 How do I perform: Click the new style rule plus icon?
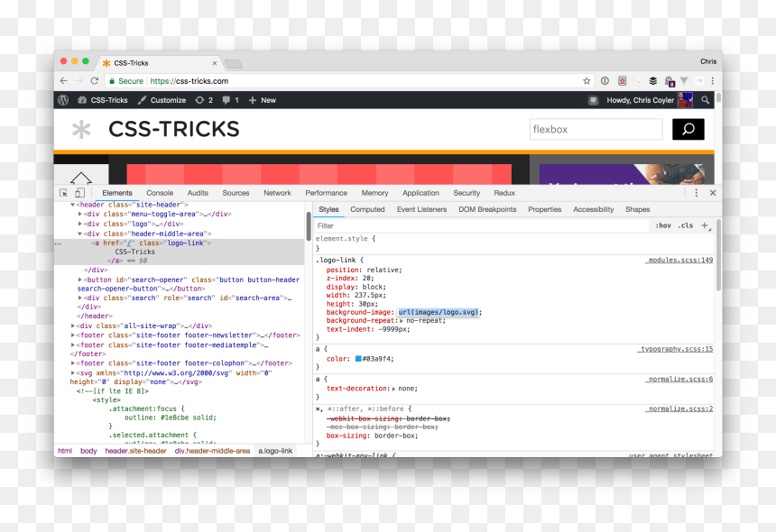pos(705,226)
